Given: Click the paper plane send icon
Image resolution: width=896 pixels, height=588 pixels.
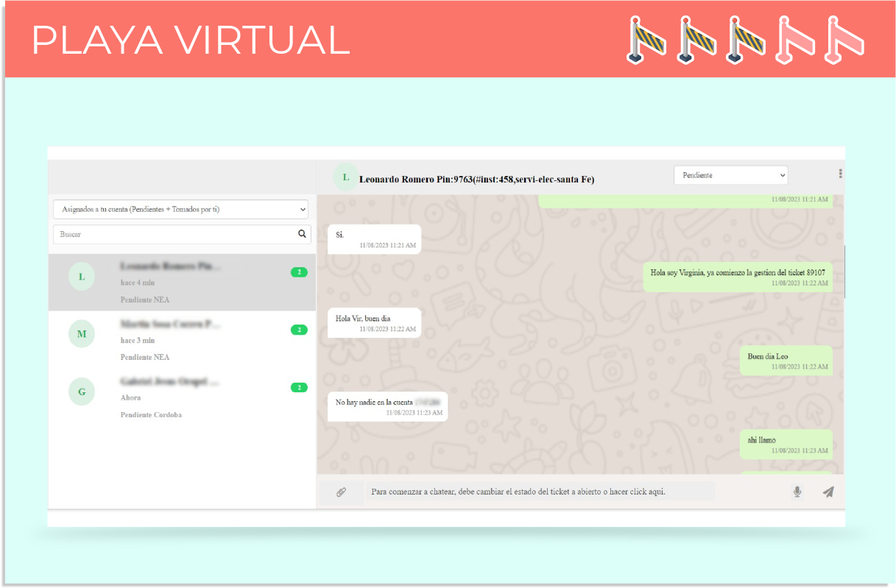Looking at the screenshot, I should coord(828,492).
